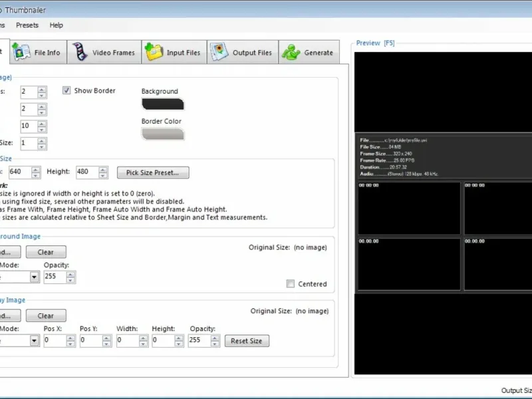The image size is (532, 399).
Task: Click the preview file info header block
Action: click(444, 157)
